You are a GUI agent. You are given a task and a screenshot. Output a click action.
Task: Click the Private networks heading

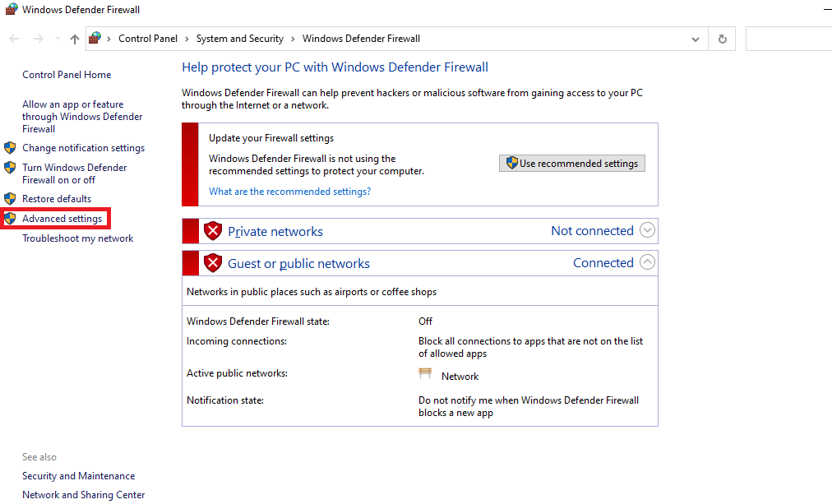tap(275, 231)
